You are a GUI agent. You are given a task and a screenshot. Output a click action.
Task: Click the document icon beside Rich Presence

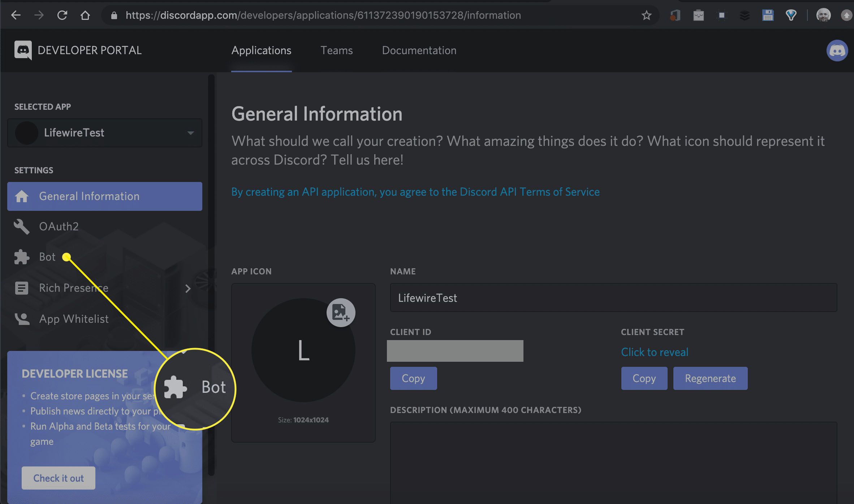pos(22,288)
